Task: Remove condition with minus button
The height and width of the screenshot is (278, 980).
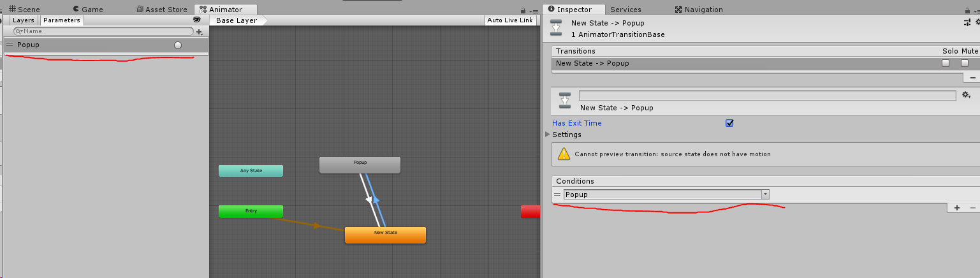Action: tap(973, 208)
